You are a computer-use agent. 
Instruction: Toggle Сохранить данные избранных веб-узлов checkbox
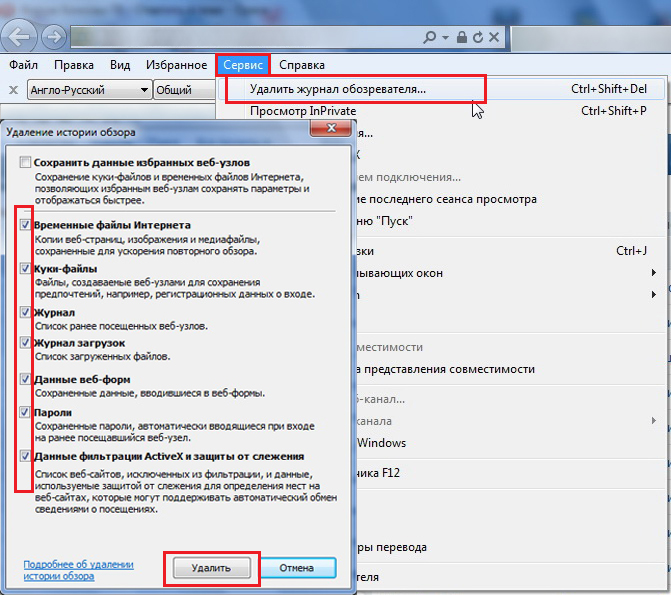pyautogui.click(x=25, y=162)
